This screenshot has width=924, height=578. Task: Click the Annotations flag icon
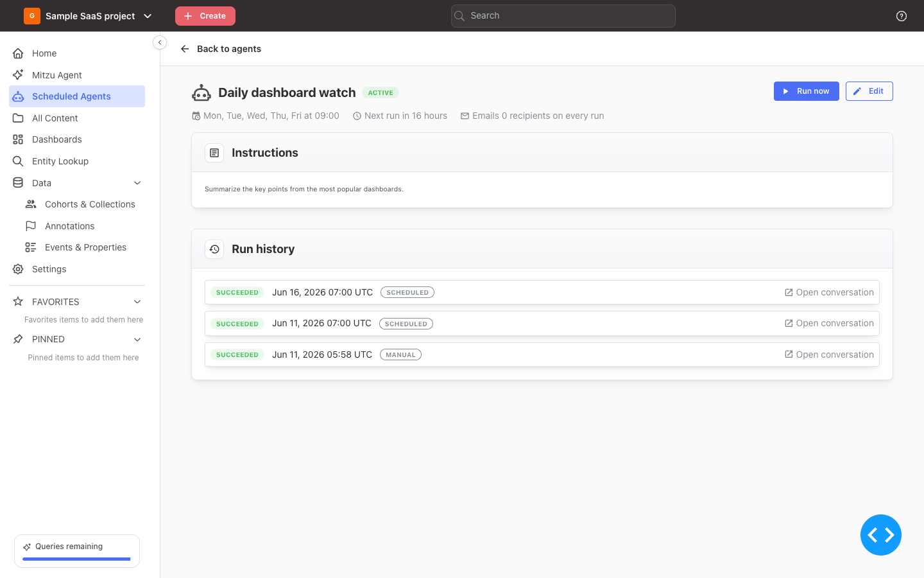click(31, 226)
